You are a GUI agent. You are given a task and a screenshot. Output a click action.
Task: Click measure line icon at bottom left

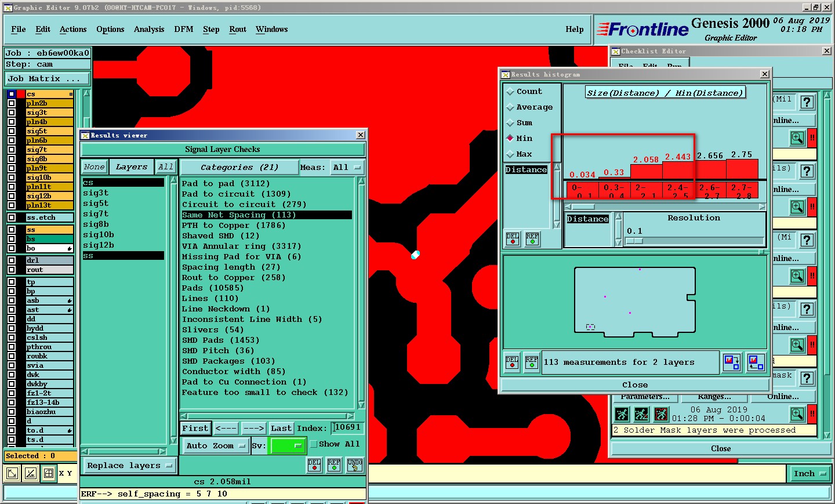pyautogui.click(x=31, y=474)
